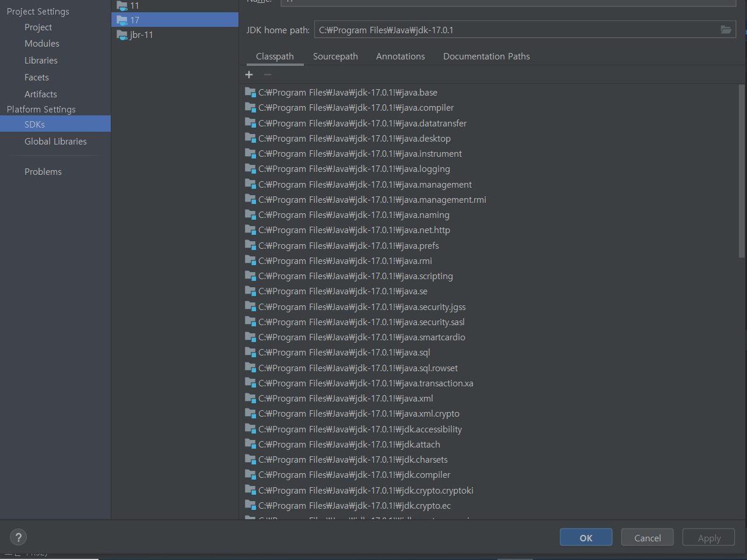Click folder icon of java.scripting entry
Screen dimensions: 747x560
click(x=251, y=276)
